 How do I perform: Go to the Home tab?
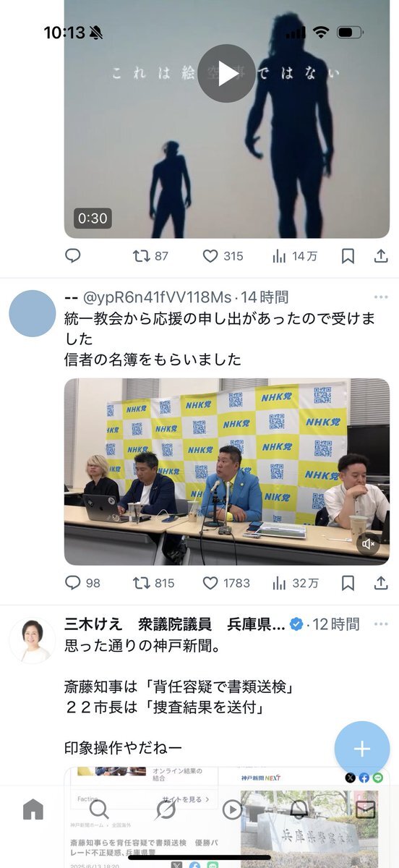click(33, 809)
